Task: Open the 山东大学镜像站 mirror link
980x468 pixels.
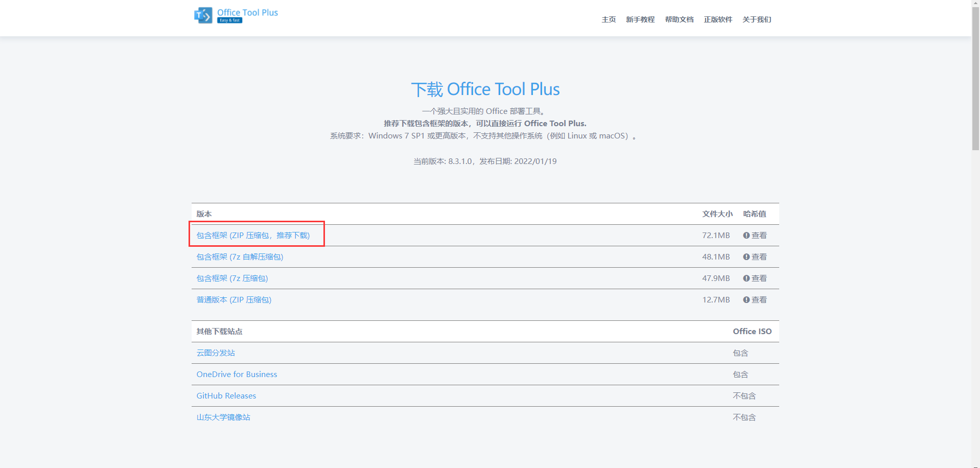Action: (223, 417)
